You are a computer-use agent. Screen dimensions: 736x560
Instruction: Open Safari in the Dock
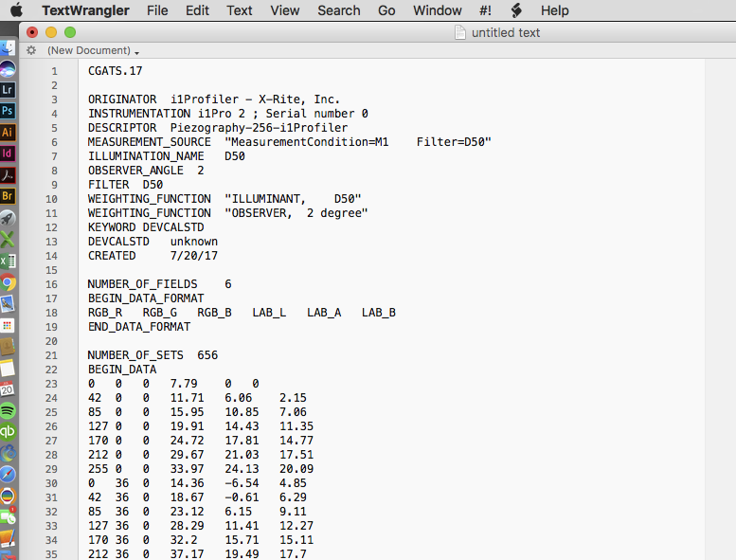[8, 475]
